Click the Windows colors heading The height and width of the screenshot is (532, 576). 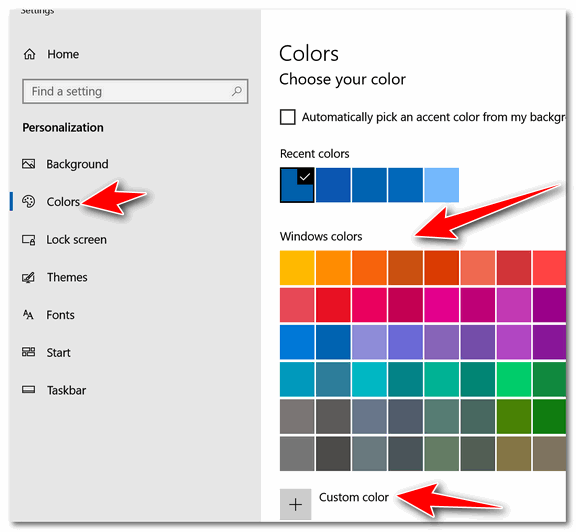321,236
